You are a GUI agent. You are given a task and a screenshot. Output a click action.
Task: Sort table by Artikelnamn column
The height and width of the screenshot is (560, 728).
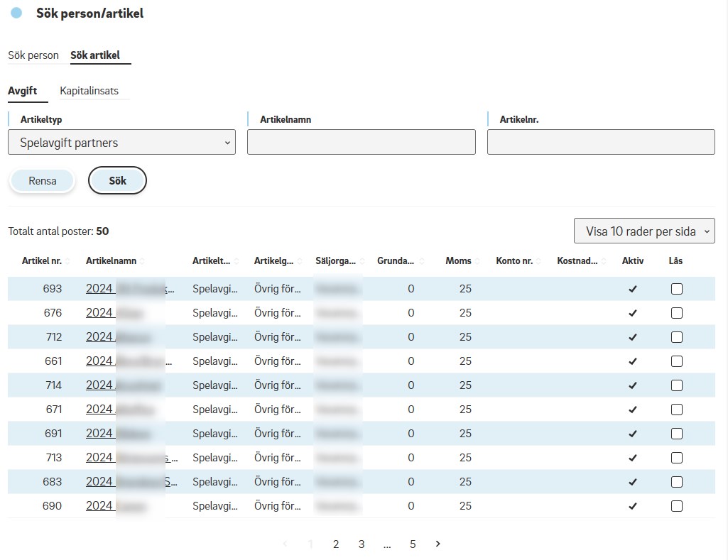111,260
